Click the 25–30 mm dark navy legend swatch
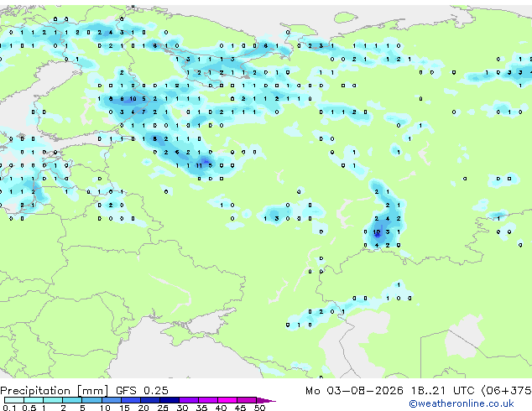The height and width of the screenshot is (411, 532). pos(170,400)
